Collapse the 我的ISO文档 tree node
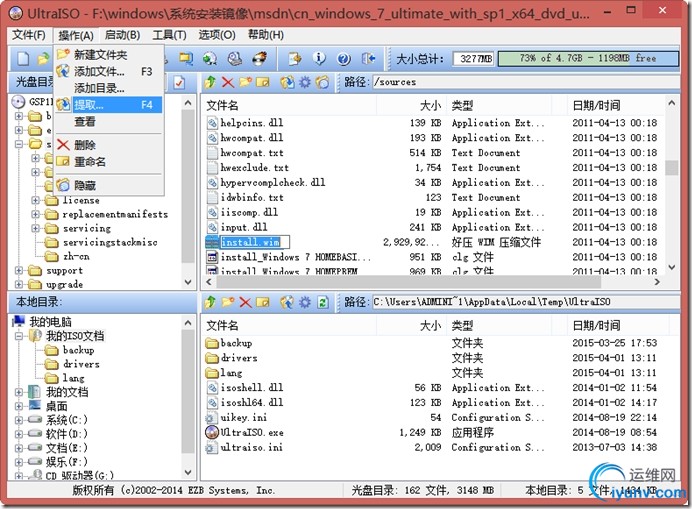The height and width of the screenshot is (509, 692). coord(19,336)
